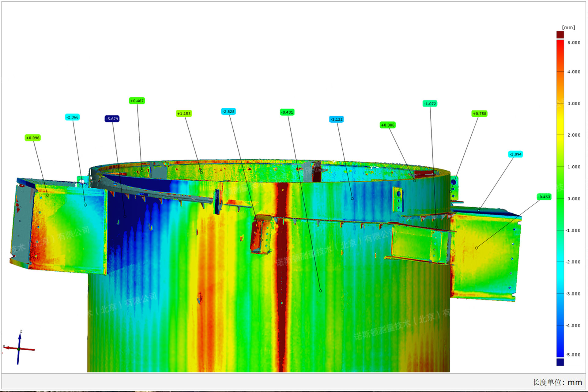Click the measurement point of the +0.996 label
This screenshot has width=588, height=392.
(x=48, y=195)
